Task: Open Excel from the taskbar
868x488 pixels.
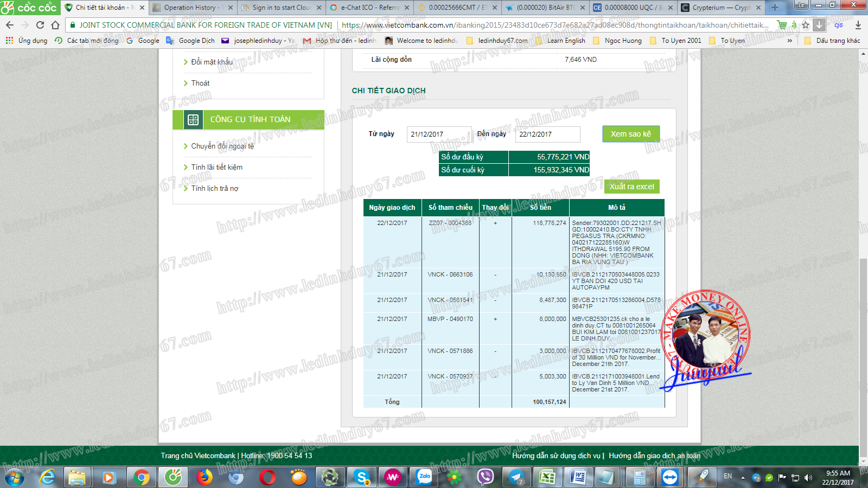Action: point(547,478)
